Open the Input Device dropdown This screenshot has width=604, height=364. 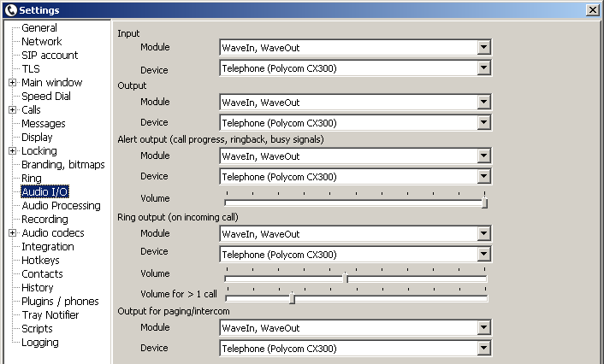point(484,68)
